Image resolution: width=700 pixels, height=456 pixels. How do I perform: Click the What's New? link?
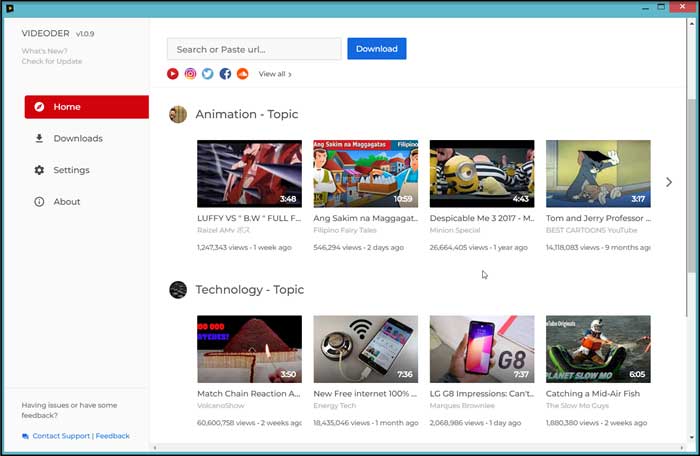pos(44,51)
